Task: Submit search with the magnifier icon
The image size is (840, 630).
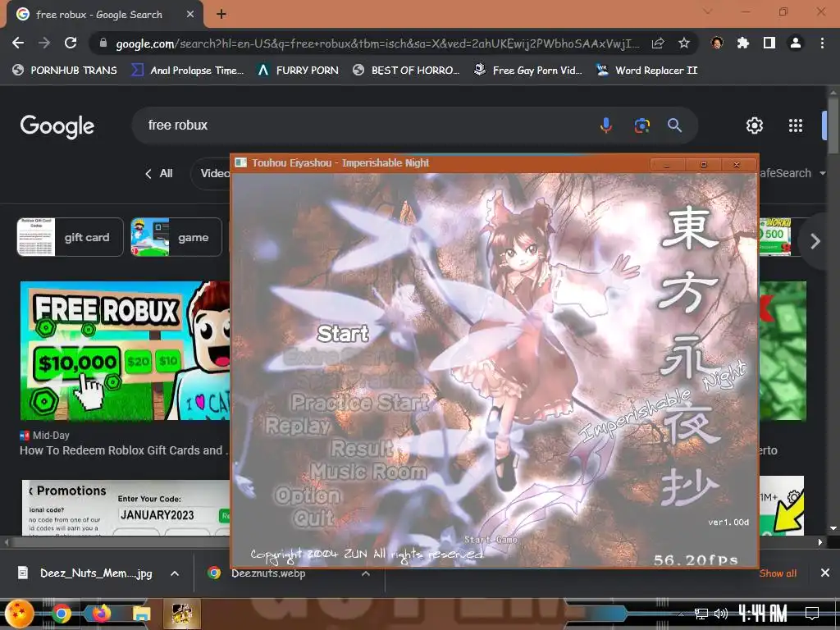Action: pos(674,126)
